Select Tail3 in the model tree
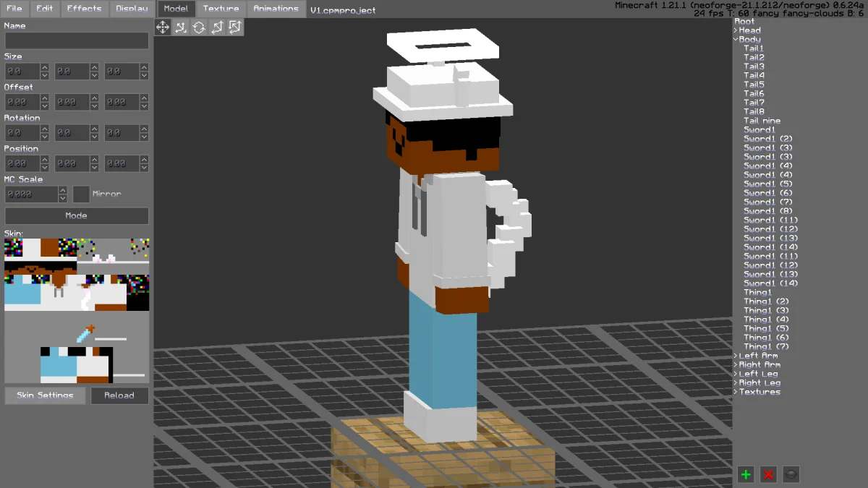The width and height of the screenshot is (868, 488). point(754,67)
